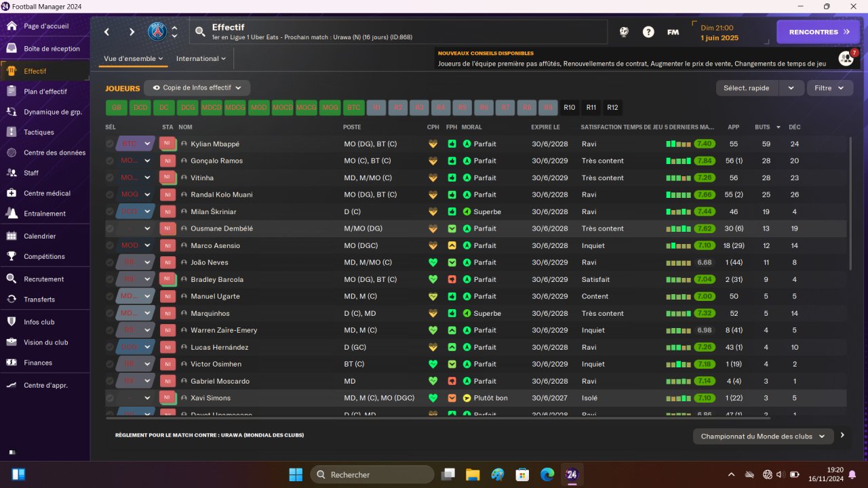Open Ousmane Dembélé's player profile
868x488 pixels.
click(x=222, y=228)
